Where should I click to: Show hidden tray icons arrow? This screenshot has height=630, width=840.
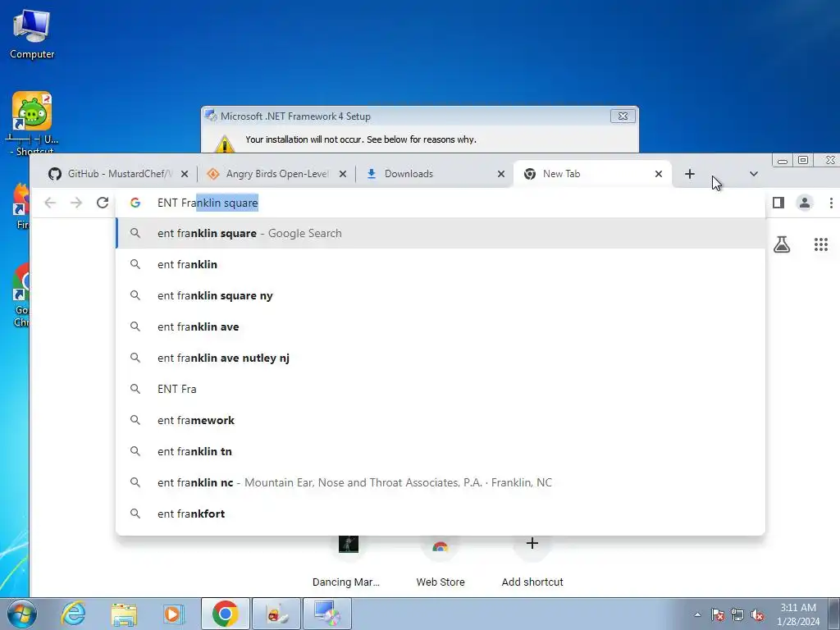[697, 614]
